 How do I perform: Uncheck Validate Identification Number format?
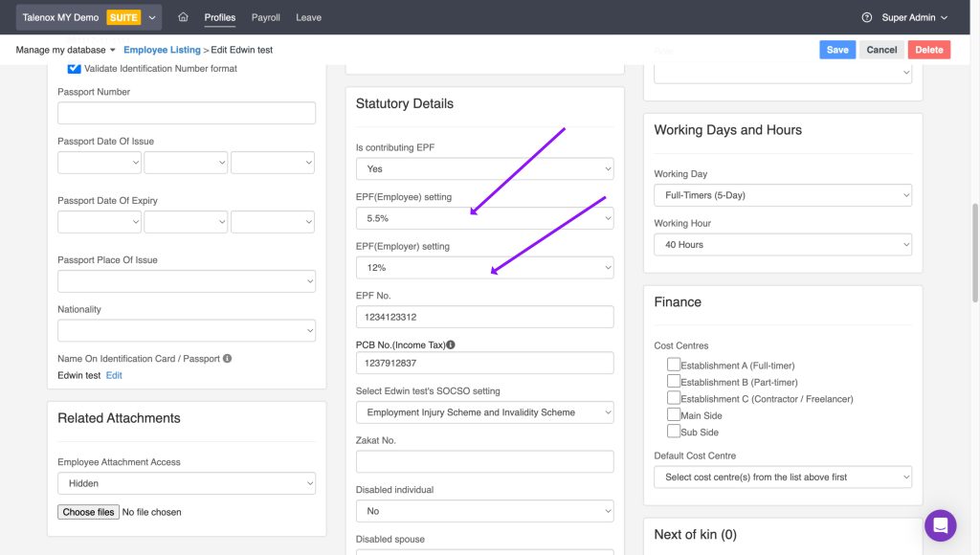(x=74, y=69)
